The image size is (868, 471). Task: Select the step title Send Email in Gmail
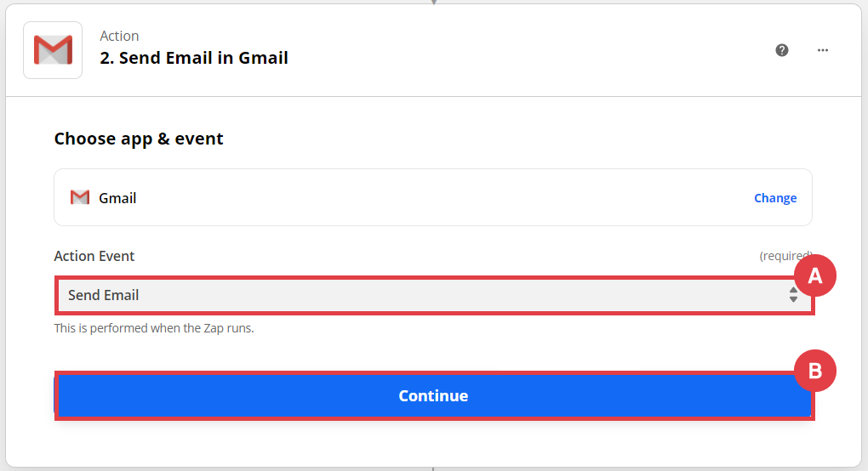pyautogui.click(x=194, y=58)
